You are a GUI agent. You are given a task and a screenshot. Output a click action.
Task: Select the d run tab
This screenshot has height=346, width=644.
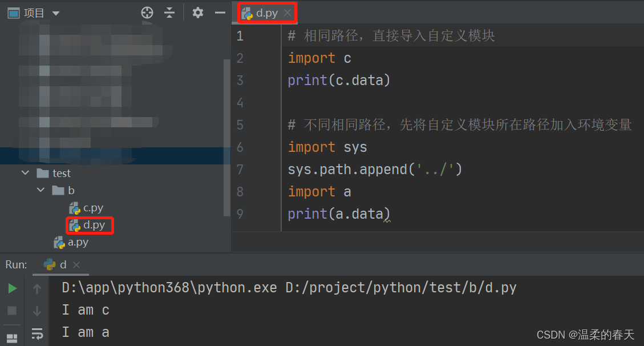61,264
